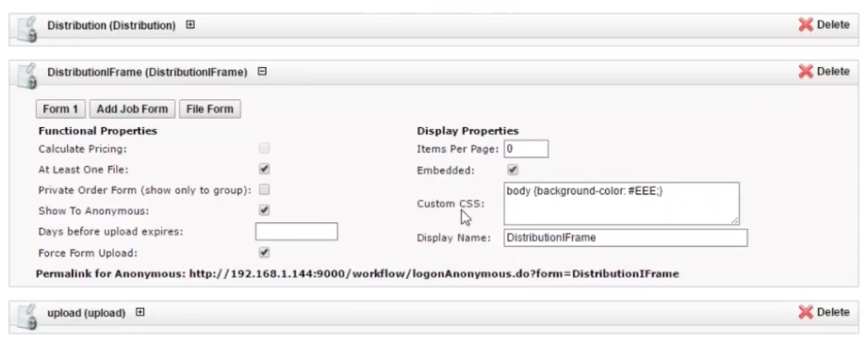Uncheck At Least One File
This screenshot has height=344, width=868.
click(x=265, y=169)
